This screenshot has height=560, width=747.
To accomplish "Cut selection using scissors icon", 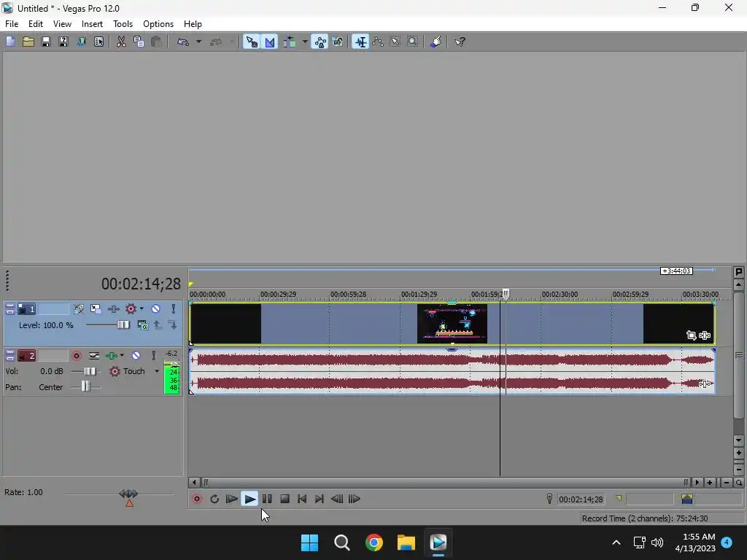I will pos(121,42).
